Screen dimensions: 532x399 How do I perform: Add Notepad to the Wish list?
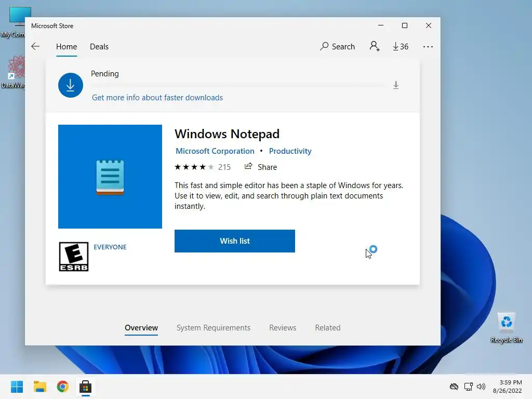235,241
